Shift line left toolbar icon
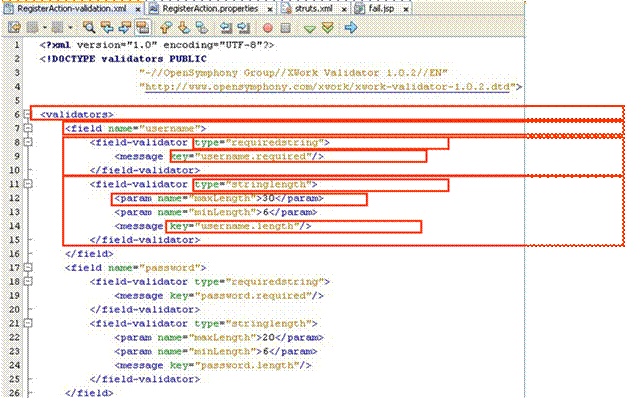Viewport: 625px width, 399px height. (226, 27)
